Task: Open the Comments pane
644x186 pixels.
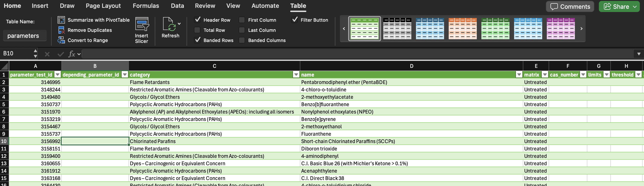Action: click(x=570, y=6)
